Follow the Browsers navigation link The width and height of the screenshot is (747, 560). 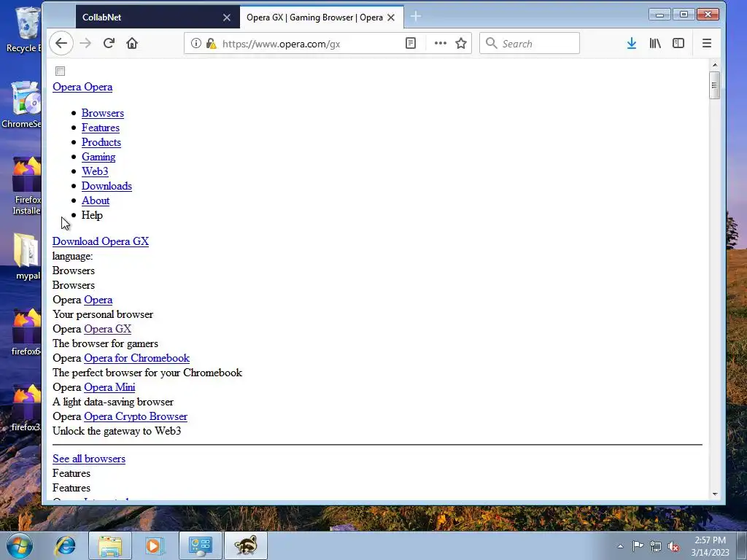click(x=102, y=113)
